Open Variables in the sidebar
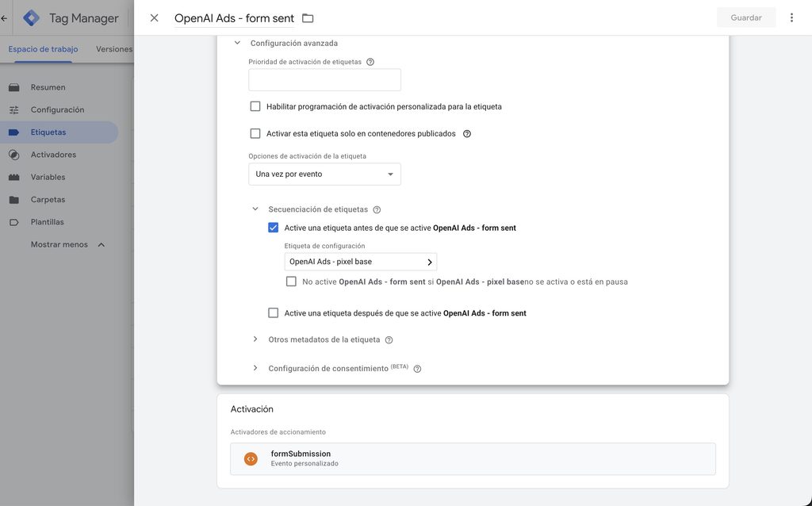The image size is (812, 506). pyautogui.click(x=48, y=177)
